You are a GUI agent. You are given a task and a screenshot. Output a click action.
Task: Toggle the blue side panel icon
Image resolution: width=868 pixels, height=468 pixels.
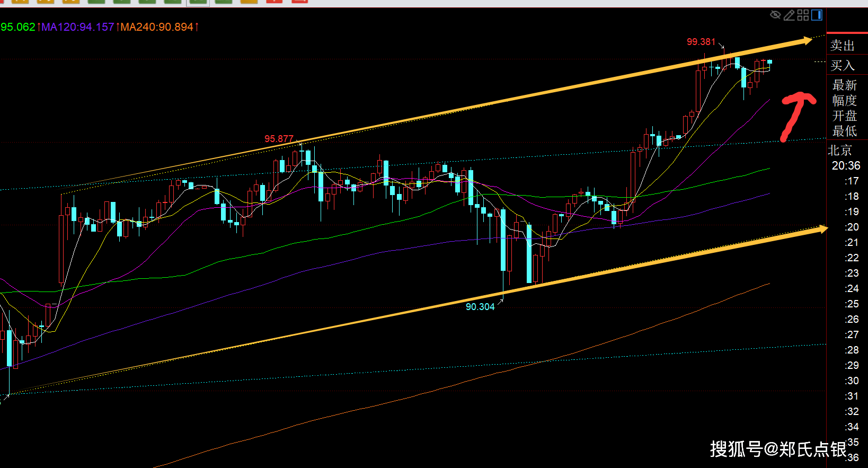pyautogui.click(x=817, y=15)
